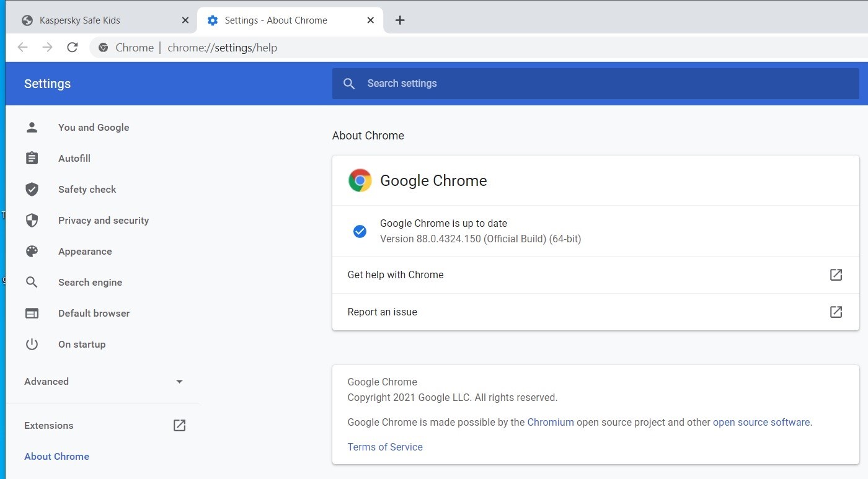Click the browser forward arrow

48,48
